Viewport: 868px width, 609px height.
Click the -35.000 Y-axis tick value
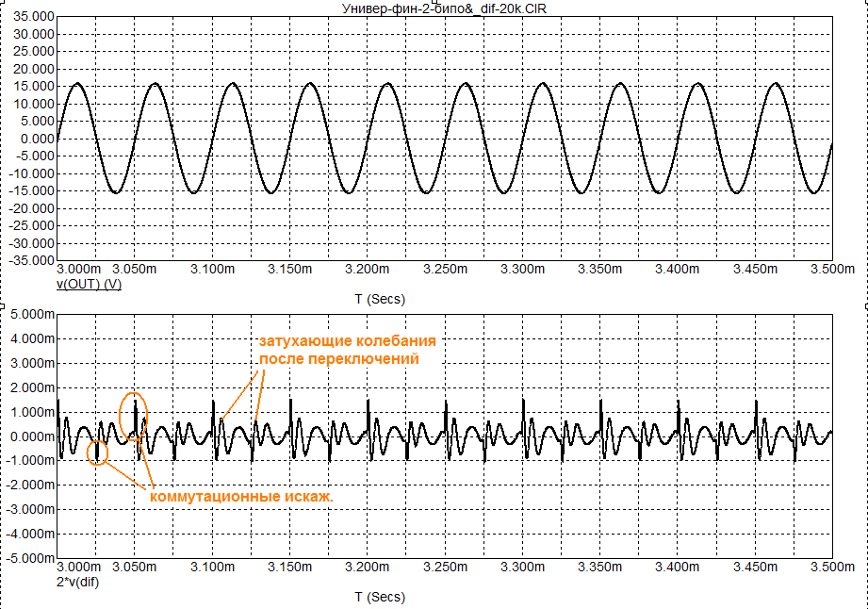pos(31,260)
